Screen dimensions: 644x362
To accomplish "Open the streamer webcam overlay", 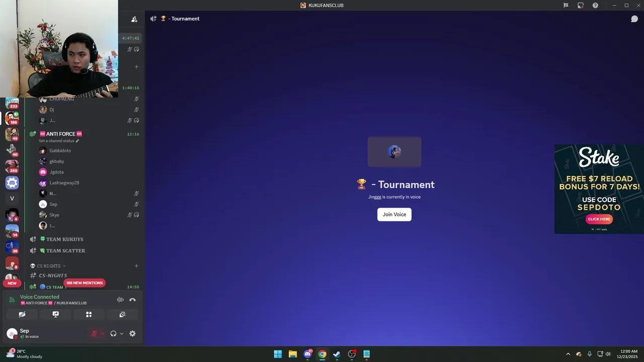I will (x=59, y=49).
